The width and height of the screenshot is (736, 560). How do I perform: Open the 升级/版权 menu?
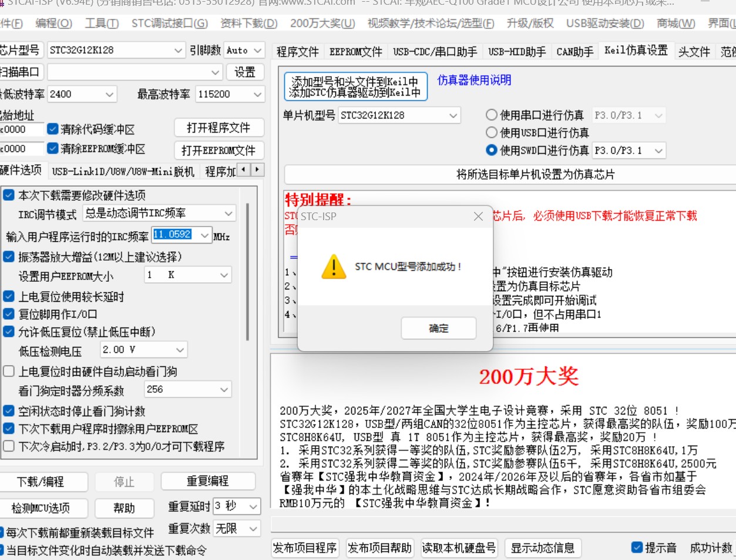coord(530,23)
